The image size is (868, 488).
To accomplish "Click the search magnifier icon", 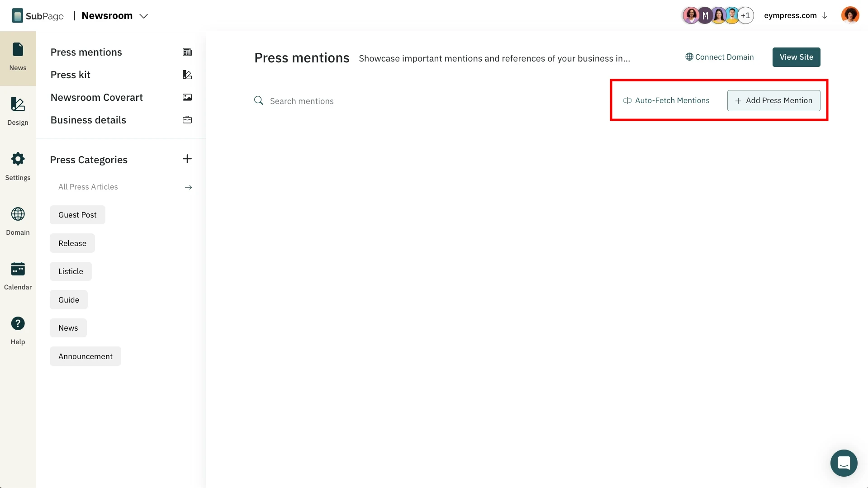I will click(x=259, y=100).
